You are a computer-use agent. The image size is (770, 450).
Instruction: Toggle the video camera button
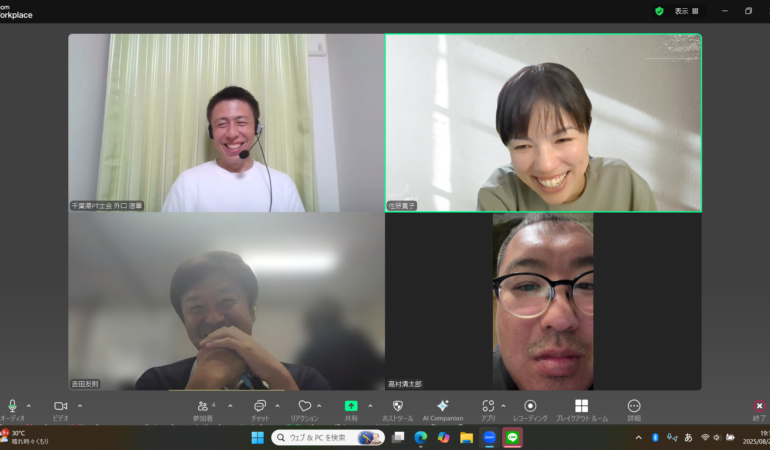60,406
